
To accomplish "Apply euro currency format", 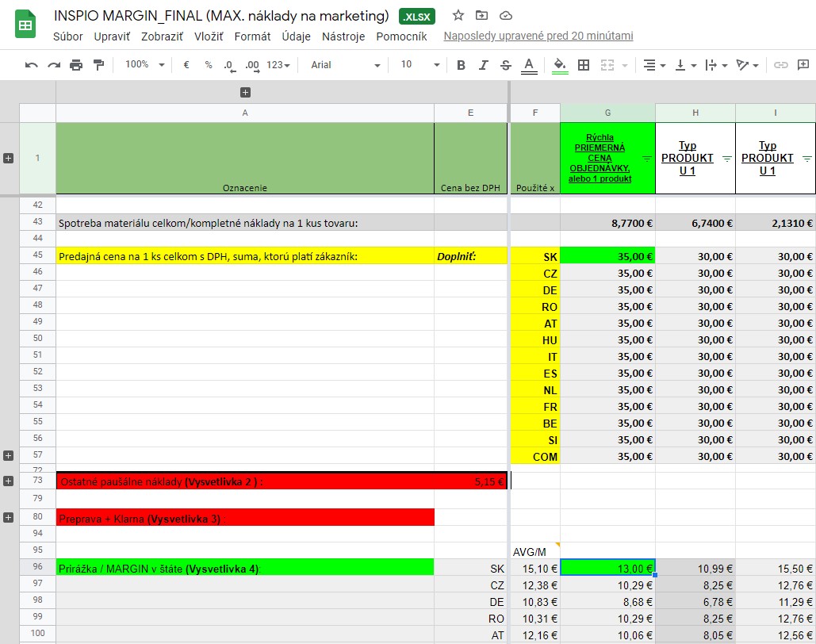I will (186, 65).
